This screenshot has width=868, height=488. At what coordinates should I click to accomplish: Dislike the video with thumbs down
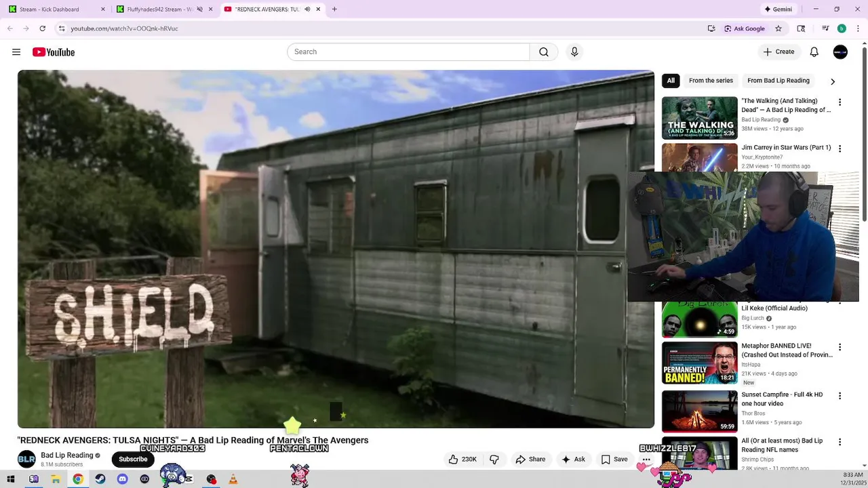494,460
